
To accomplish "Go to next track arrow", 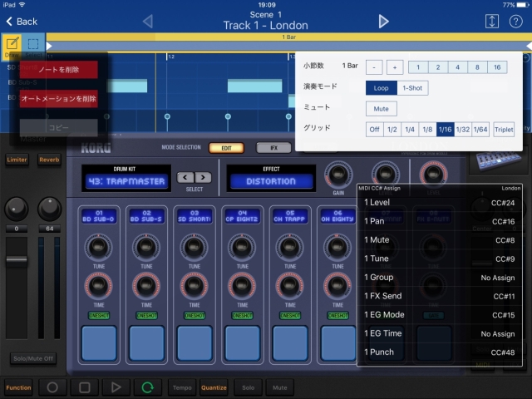I will [x=383, y=21].
